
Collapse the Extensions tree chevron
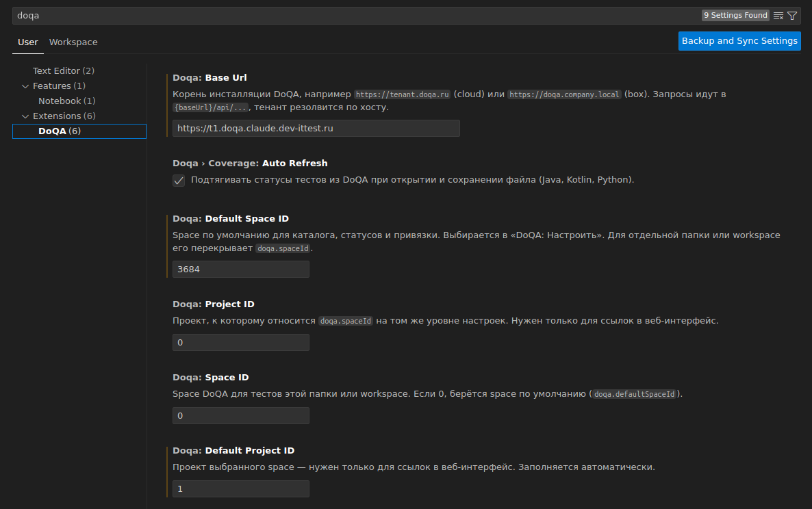25,116
